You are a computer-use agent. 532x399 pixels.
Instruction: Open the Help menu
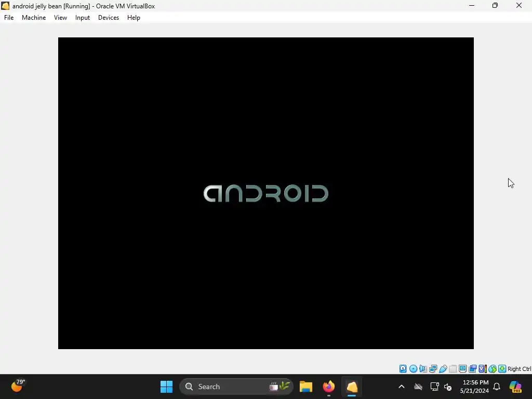tap(134, 18)
